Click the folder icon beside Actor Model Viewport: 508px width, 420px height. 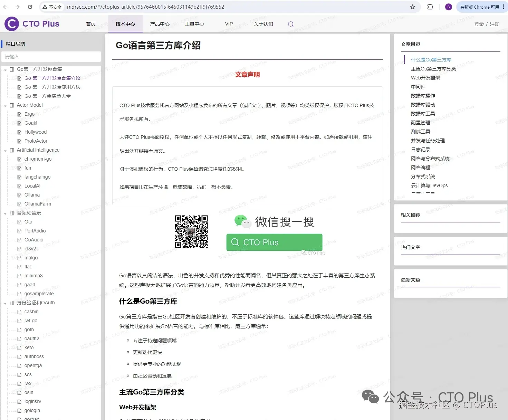click(11, 105)
